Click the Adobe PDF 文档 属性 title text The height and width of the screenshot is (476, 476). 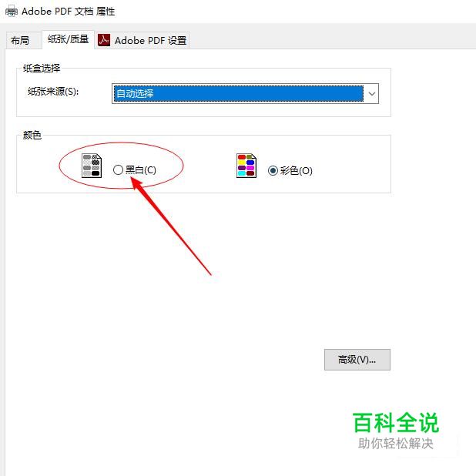(x=69, y=12)
